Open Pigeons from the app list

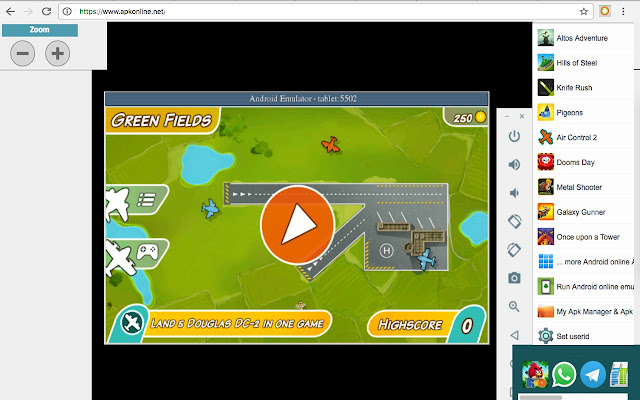pos(584,113)
